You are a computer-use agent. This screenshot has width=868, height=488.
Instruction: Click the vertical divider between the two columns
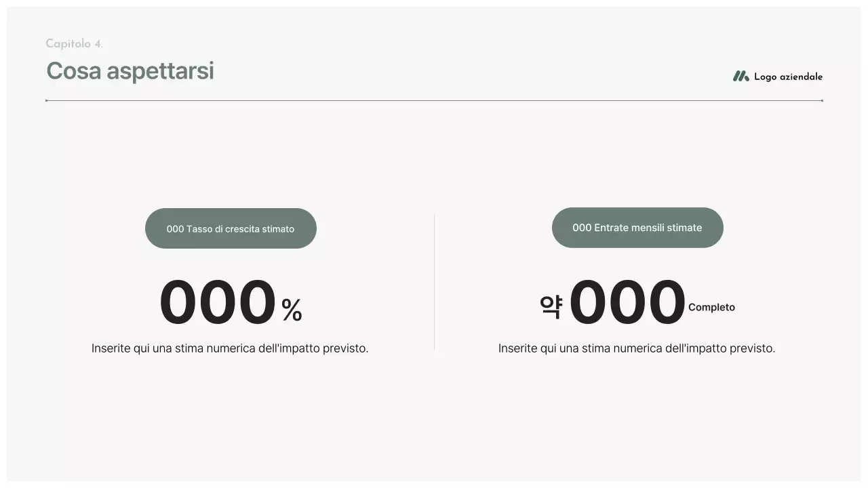(434, 281)
